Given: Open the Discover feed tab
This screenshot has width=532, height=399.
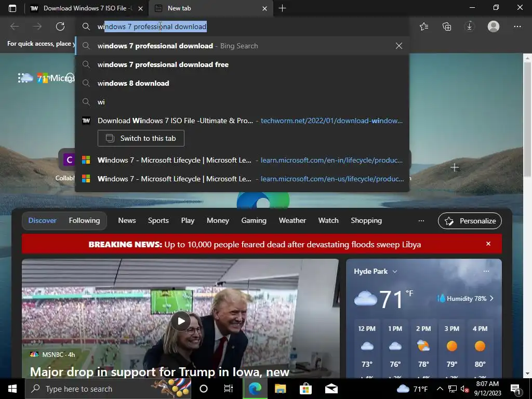Looking at the screenshot, I should point(43,220).
